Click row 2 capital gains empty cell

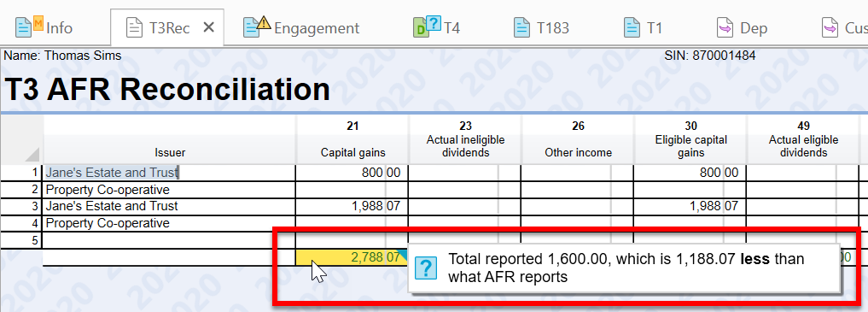tap(352, 190)
